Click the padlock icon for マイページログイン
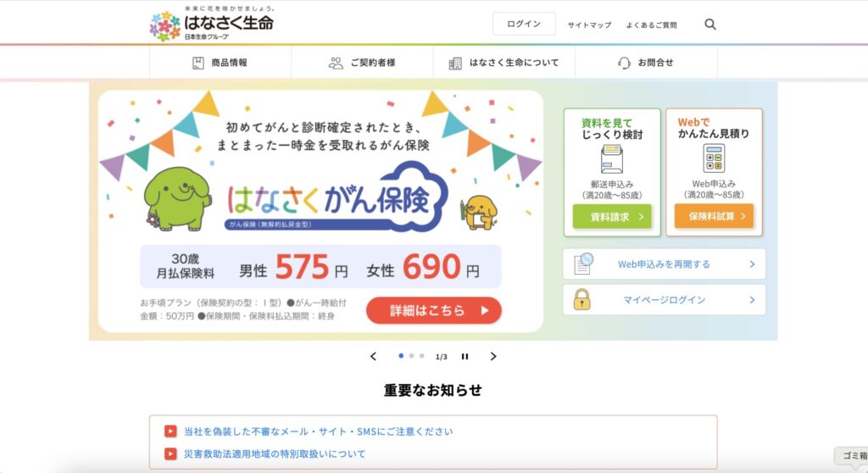Image resolution: width=868 pixels, height=473 pixels. pyautogui.click(x=581, y=299)
